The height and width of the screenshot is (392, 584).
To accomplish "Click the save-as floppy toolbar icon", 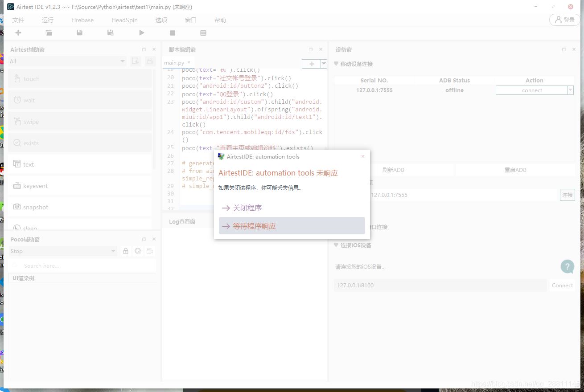I will (110, 33).
